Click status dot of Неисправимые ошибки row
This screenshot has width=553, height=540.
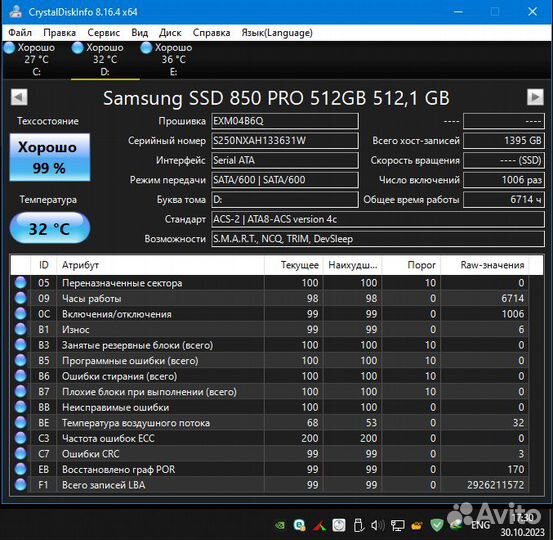[20, 407]
